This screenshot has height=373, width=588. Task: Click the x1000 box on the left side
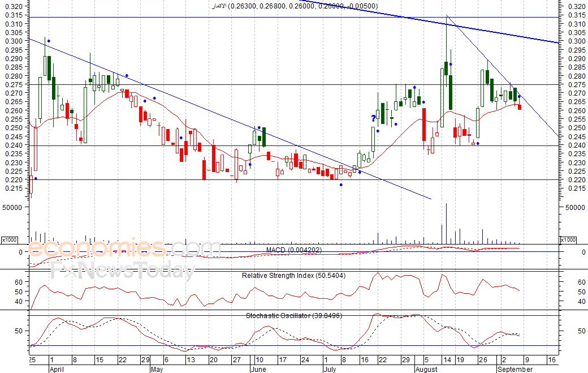click(9, 240)
